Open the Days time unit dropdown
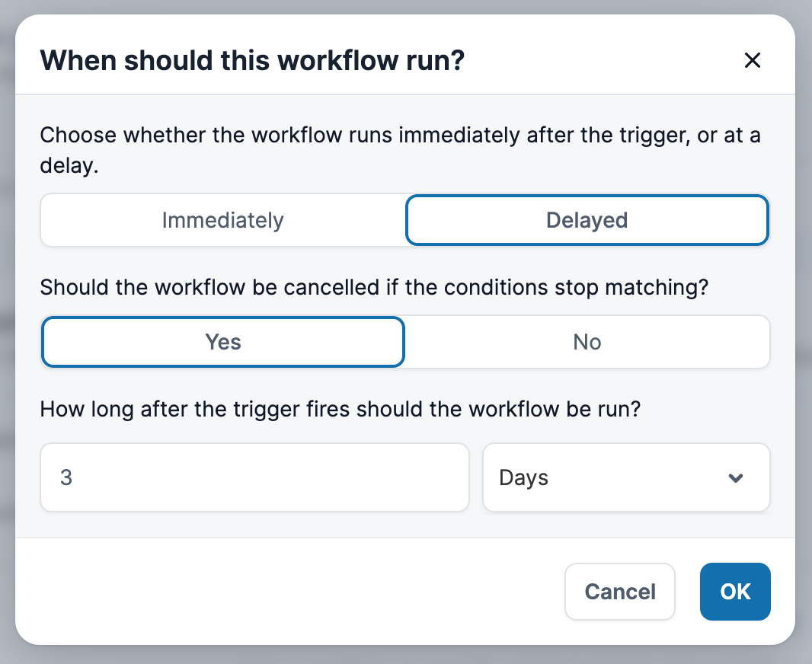 626,477
